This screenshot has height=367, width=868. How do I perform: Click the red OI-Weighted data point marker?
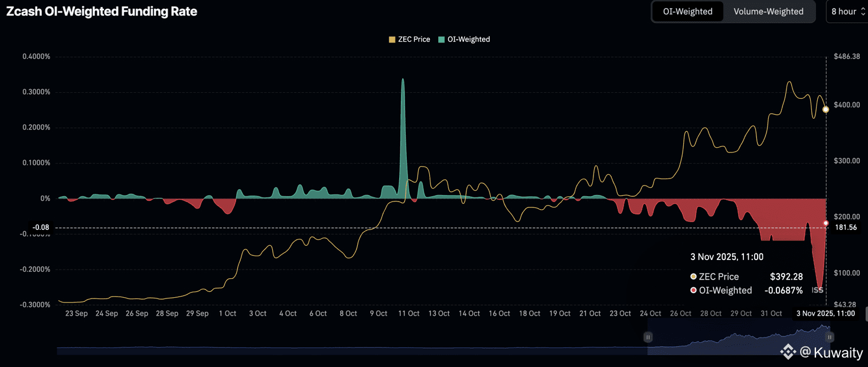point(825,223)
